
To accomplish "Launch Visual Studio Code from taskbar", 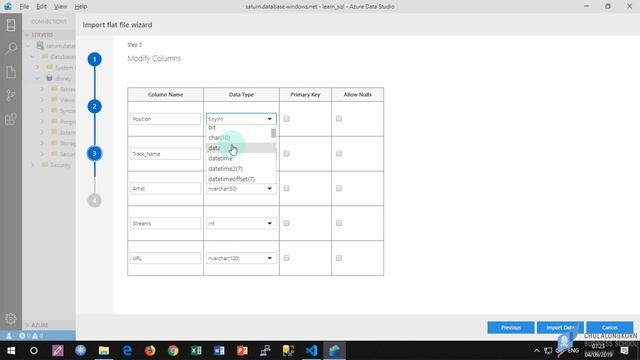I will point(311,351).
